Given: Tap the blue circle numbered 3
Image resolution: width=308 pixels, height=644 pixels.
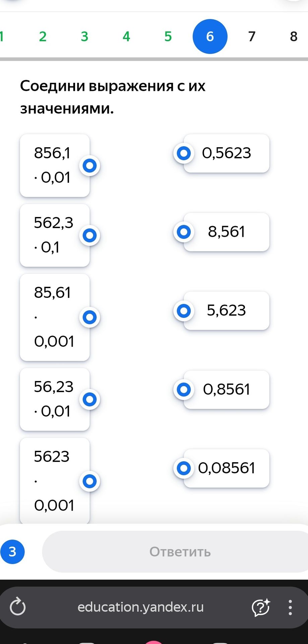Looking at the screenshot, I should click(12, 552).
